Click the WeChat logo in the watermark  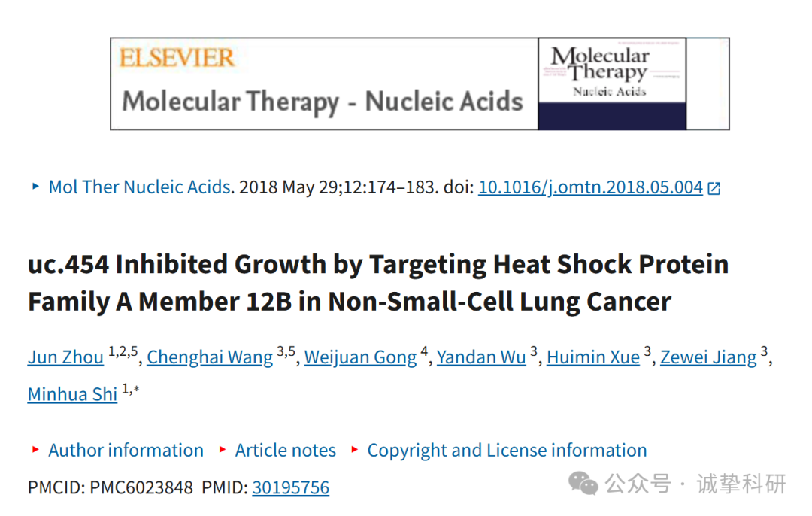click(x=583, y=484)
